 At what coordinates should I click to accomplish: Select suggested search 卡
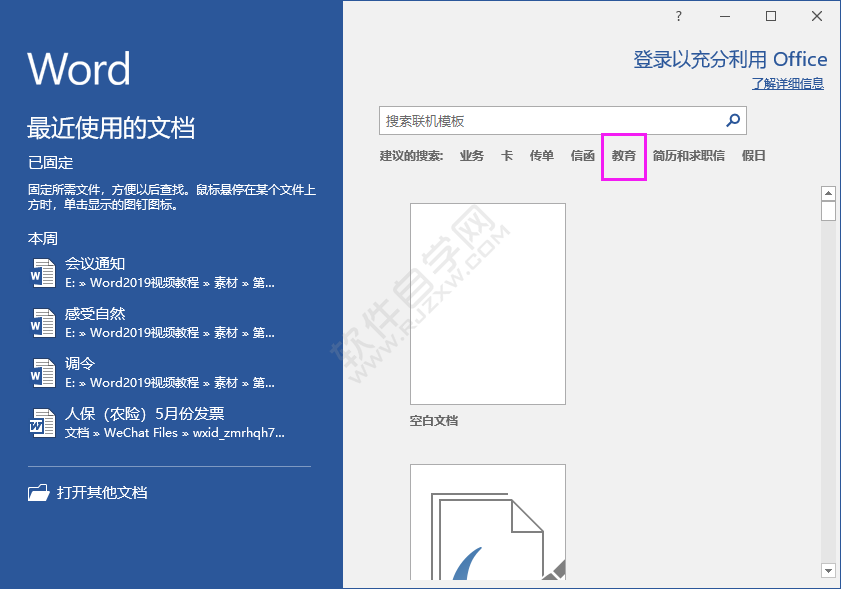point(506,156)
